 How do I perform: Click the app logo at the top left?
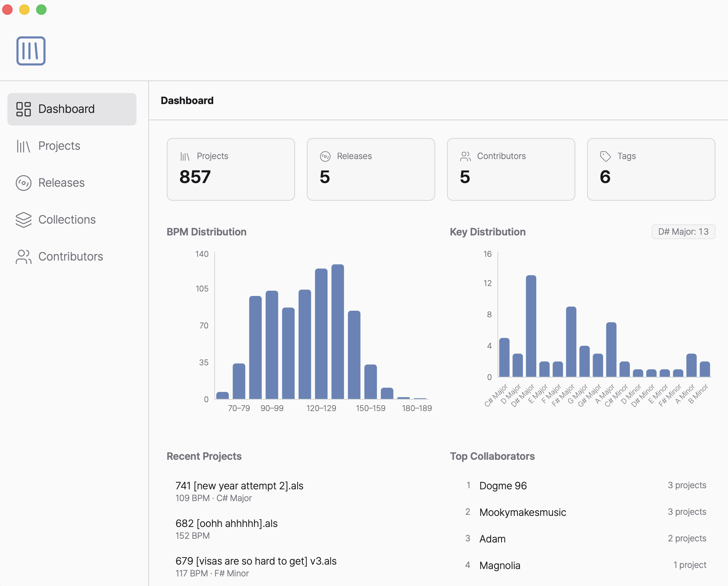(31, 51)
